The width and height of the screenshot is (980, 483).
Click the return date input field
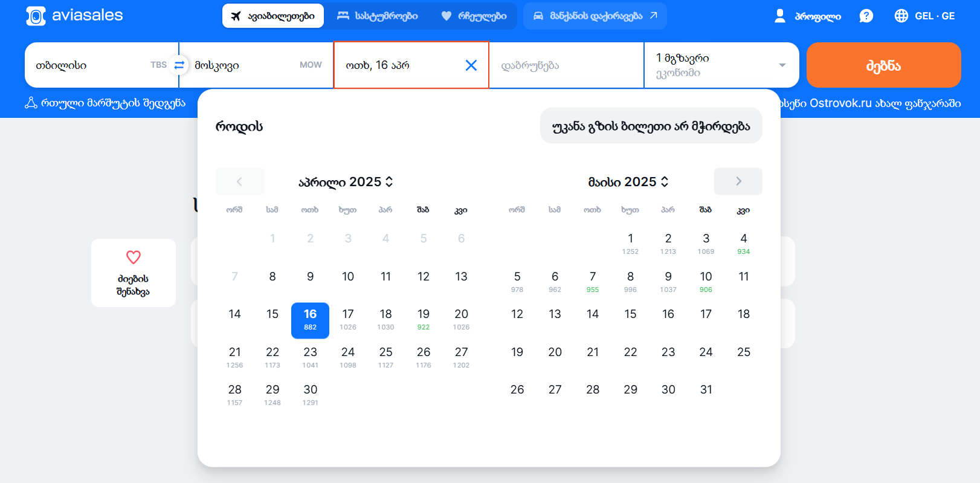click(x=566, y=65)
